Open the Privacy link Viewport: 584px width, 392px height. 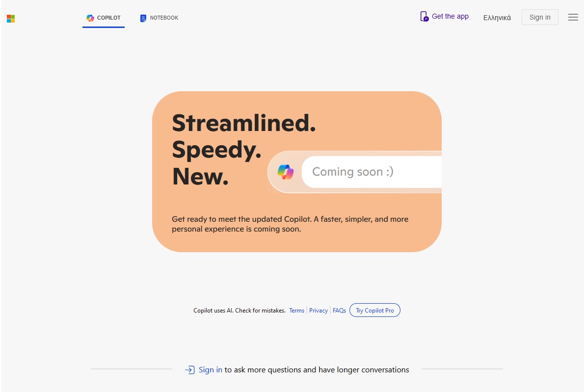point(319,311)
